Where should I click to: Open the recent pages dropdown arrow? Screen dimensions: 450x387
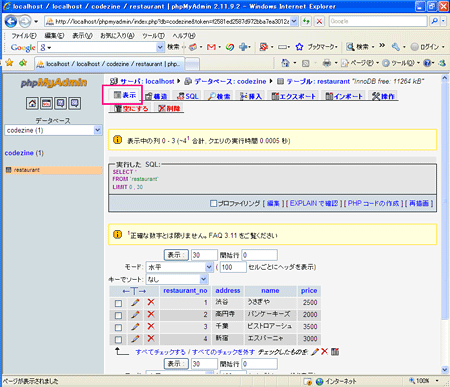[x=36, y=22]
